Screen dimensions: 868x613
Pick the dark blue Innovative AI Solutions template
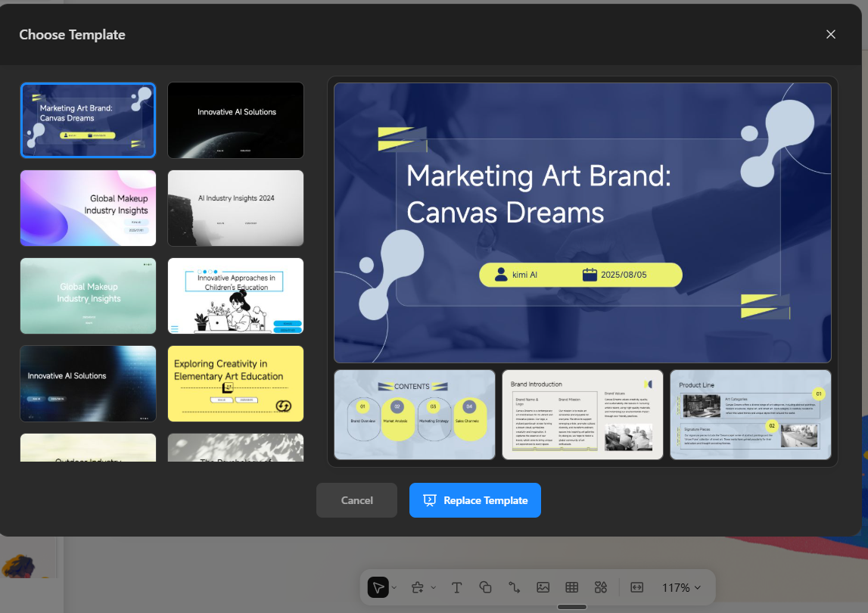[x=88, y=384]
